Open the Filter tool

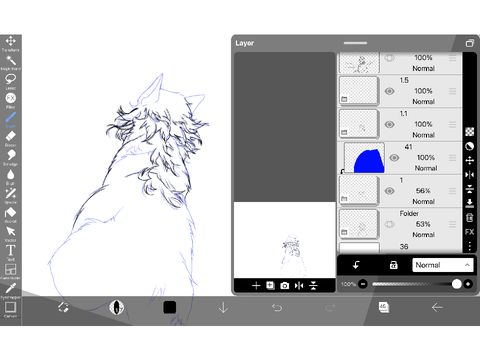(x=11, y=100)
